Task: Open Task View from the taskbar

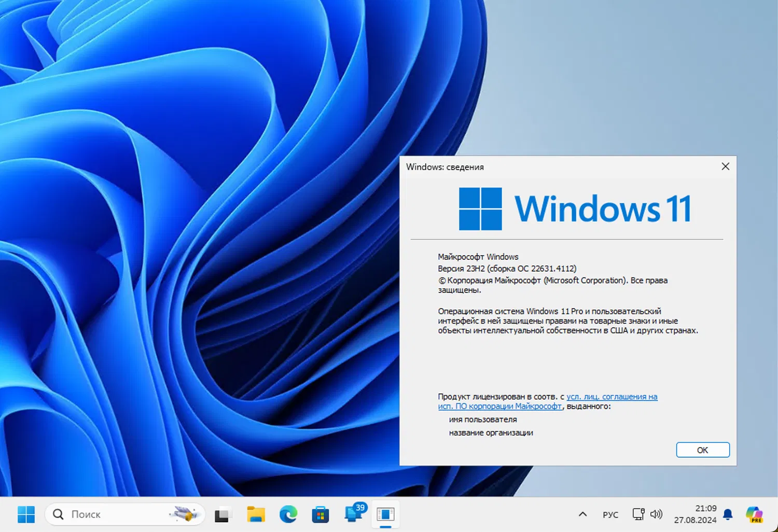Action: [223, 514]
